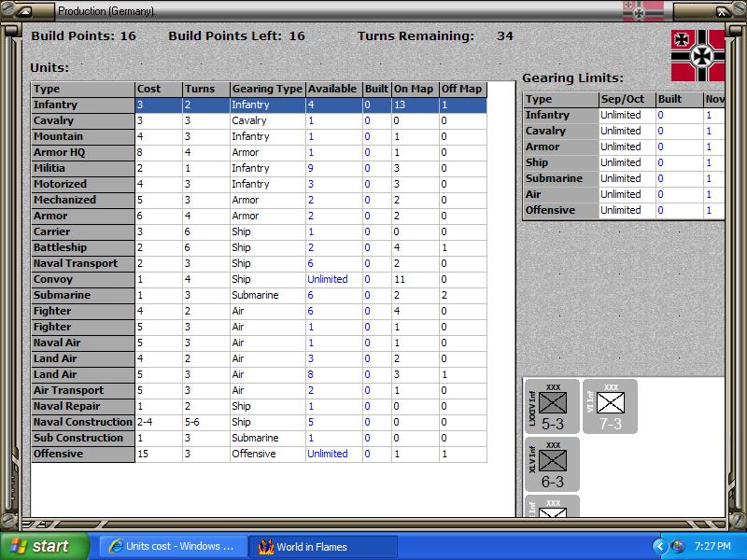
Task: Click the large German flag emblem
Action: coord(698,55)
